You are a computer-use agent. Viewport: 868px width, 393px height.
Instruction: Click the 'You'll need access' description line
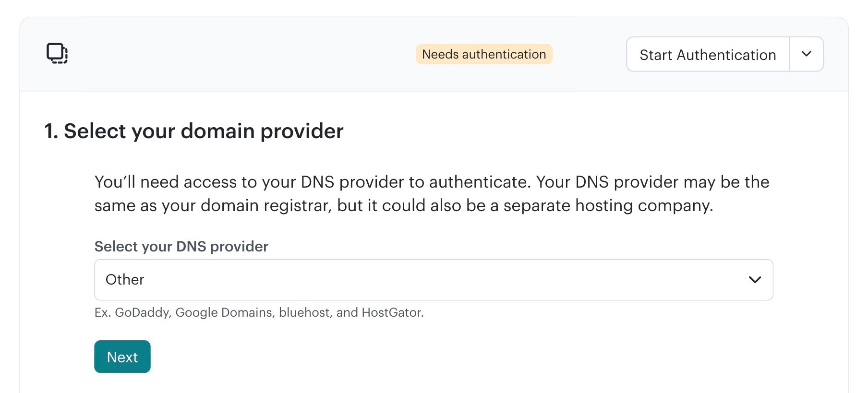432,182
